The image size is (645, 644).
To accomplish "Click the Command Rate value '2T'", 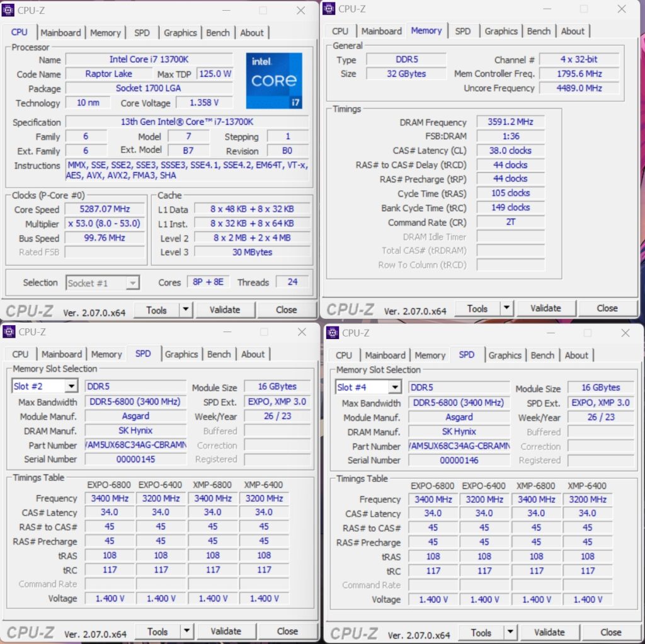I will (x=510, y=222).
